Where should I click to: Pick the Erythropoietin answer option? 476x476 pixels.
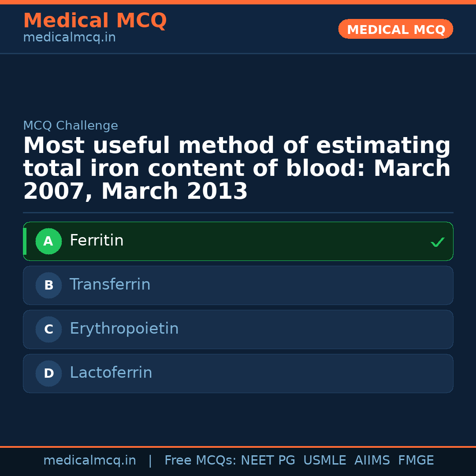[238, 329]
